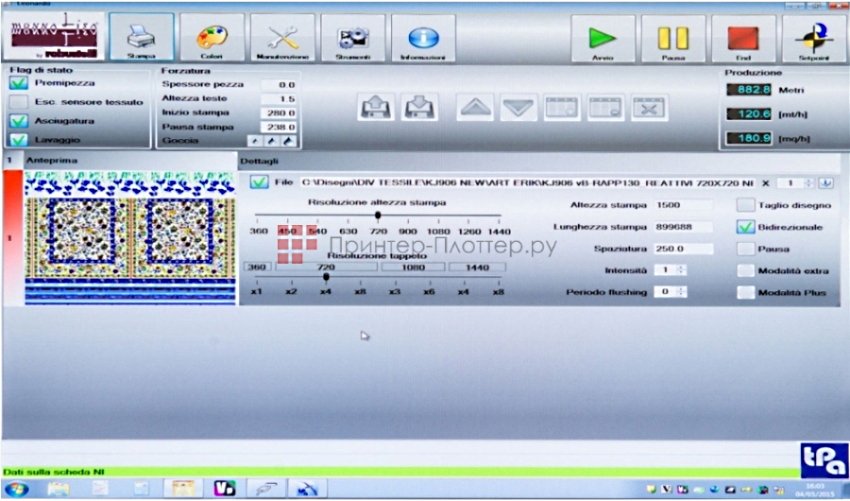Click the file path field
This screenshot has width=850, height=501.
[527, 183]
